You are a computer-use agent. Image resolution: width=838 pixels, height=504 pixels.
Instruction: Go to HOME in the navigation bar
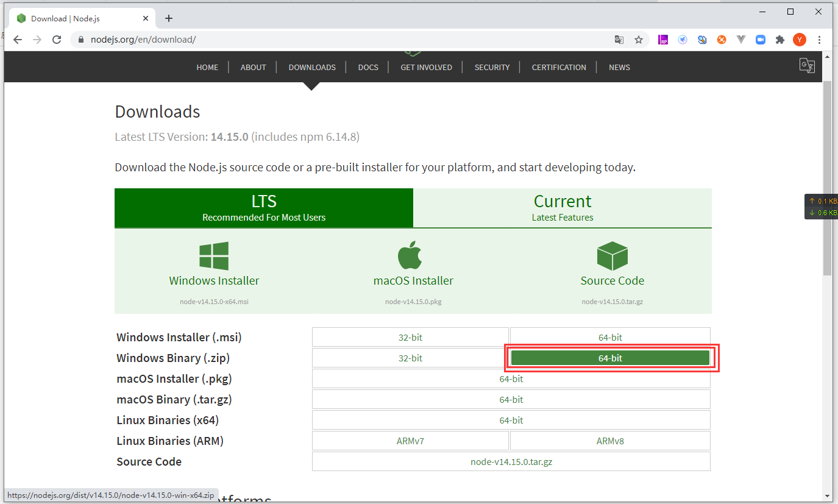point(207,68)
